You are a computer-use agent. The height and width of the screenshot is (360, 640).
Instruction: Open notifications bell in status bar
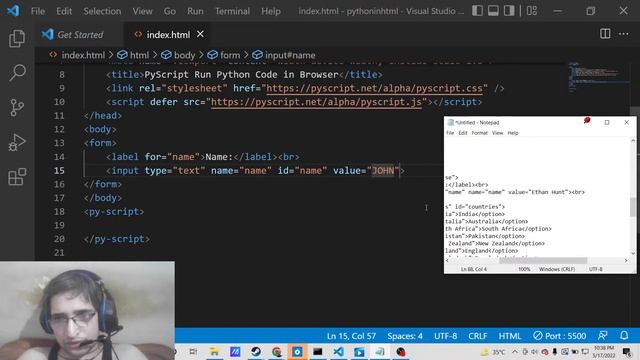coord(624,336)
